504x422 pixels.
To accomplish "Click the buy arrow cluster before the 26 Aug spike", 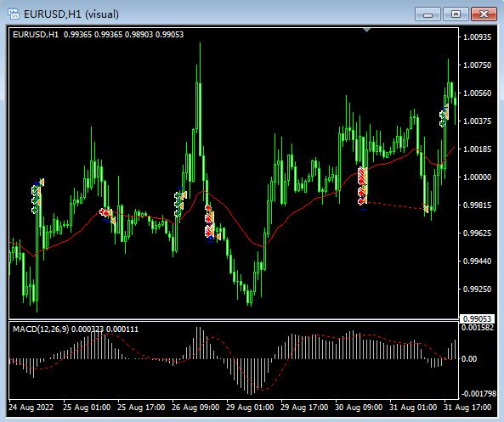I will pyautogui.click(x=178, y=205).
